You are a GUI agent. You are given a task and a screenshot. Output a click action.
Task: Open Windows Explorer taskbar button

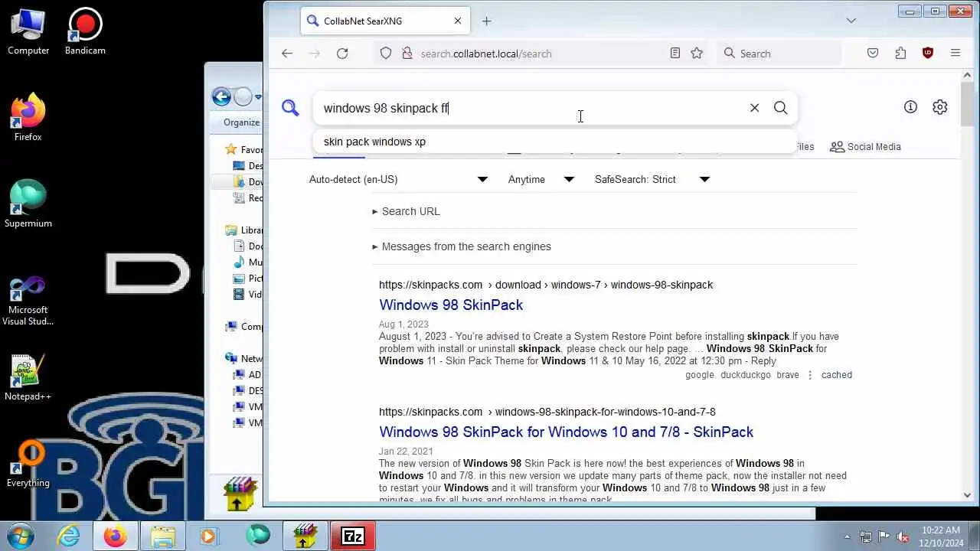point(162,536)
